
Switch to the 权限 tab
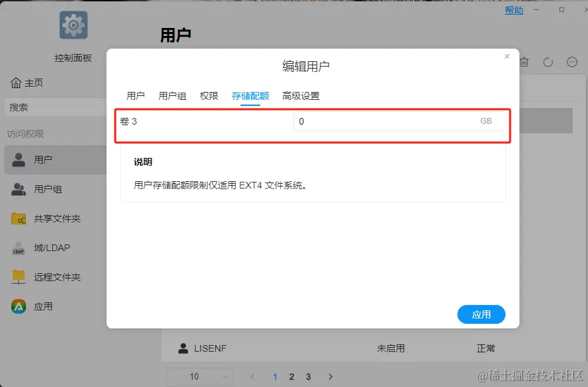tap(209, 95)
